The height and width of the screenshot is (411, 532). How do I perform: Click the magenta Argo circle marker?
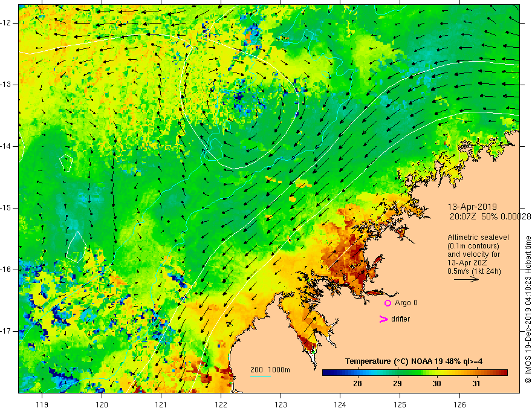click(x=388, y=303)
